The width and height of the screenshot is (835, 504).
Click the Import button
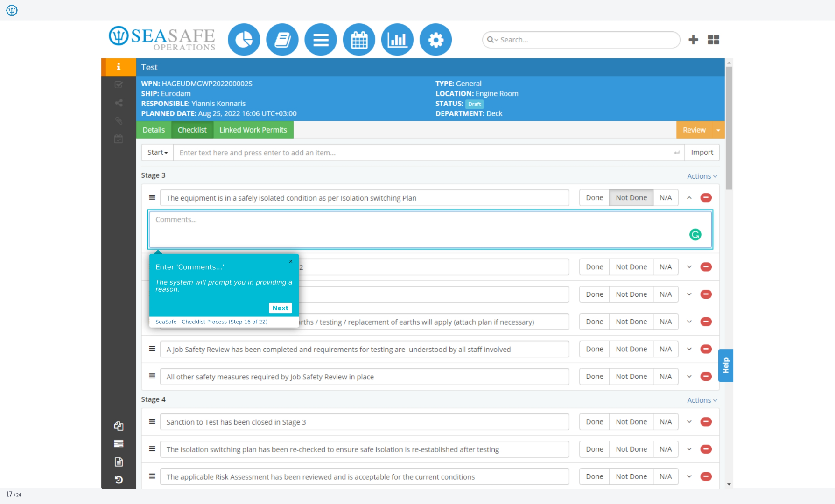(x=702, y=153)
